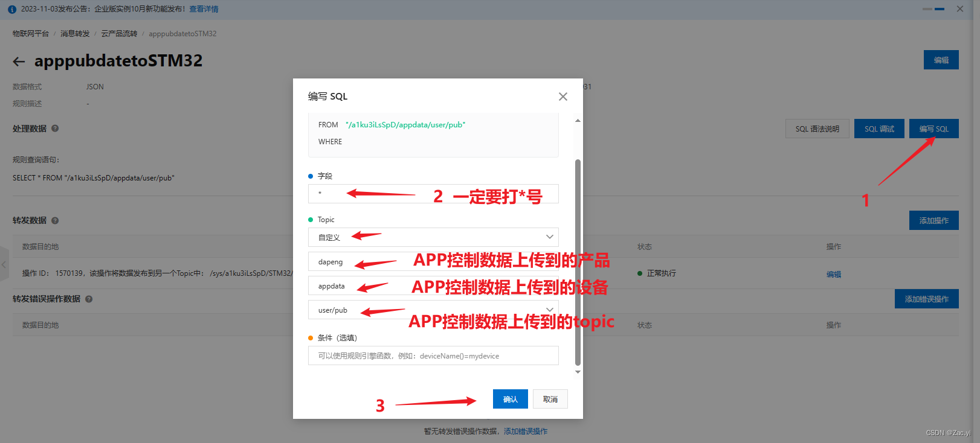Click the 添加错误操作 button
Image resolution: width=980 pixels, height=443 pixels.
coord(927,299)
